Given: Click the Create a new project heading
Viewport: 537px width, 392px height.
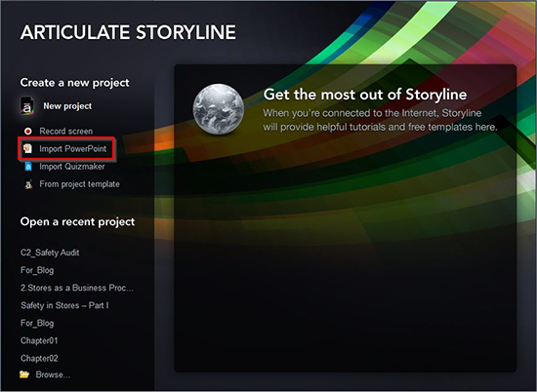Looking at the screenshot, I should [x=74, y=83].
